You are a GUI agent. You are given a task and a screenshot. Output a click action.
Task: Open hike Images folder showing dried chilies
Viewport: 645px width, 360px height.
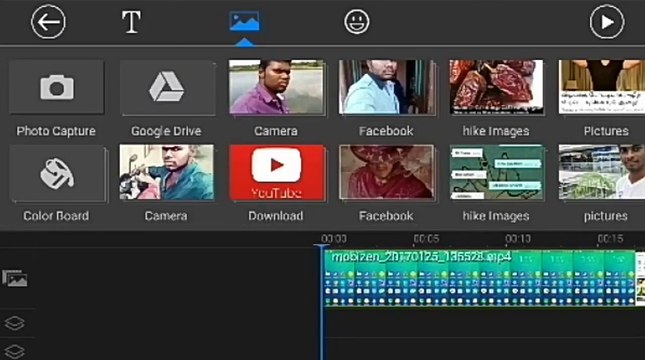pos(496,87)
